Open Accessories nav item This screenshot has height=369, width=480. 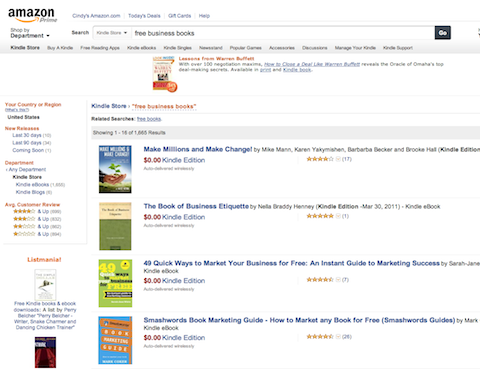[282, 48]
